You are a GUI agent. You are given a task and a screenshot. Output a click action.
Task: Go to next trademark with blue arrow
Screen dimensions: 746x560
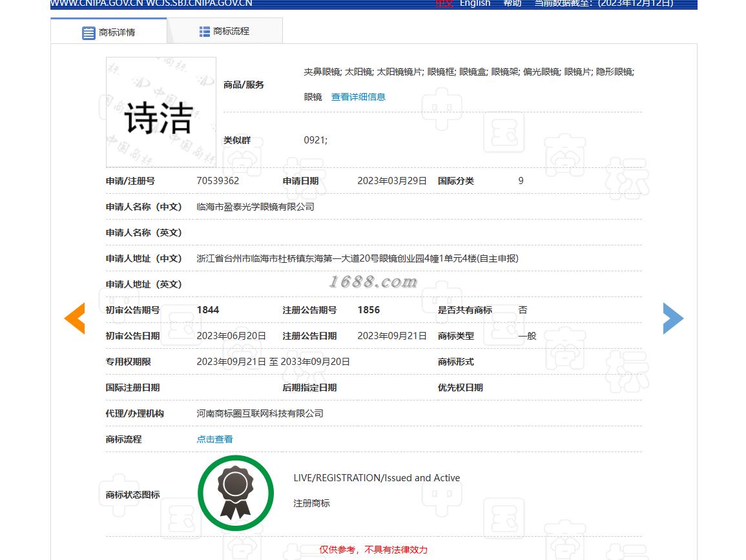pos(673,318)
